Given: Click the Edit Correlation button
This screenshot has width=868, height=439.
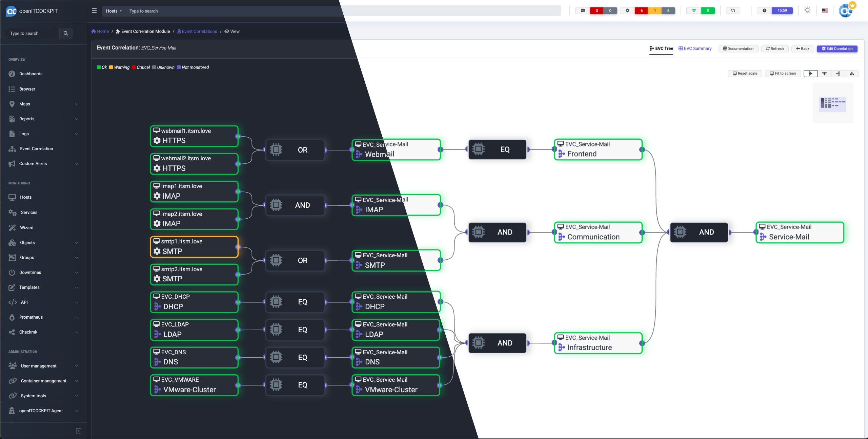Looking at the screenshot, I should (837, 48).
